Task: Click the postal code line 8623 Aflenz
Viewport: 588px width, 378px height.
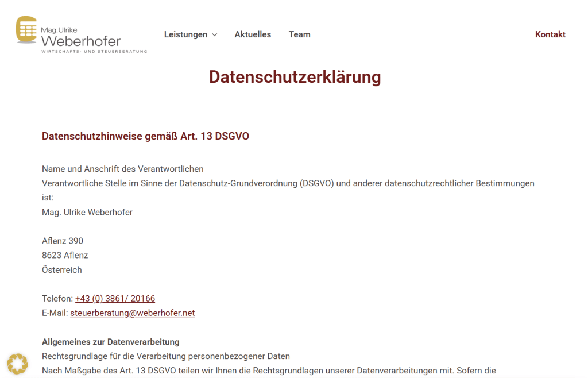Action: pyautogui.click(x=65, y=255)
